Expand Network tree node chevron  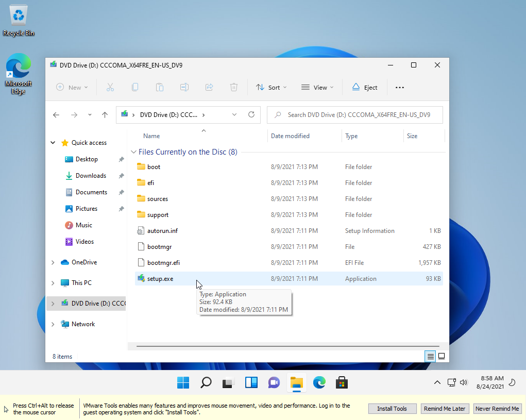tap(53, 324)
